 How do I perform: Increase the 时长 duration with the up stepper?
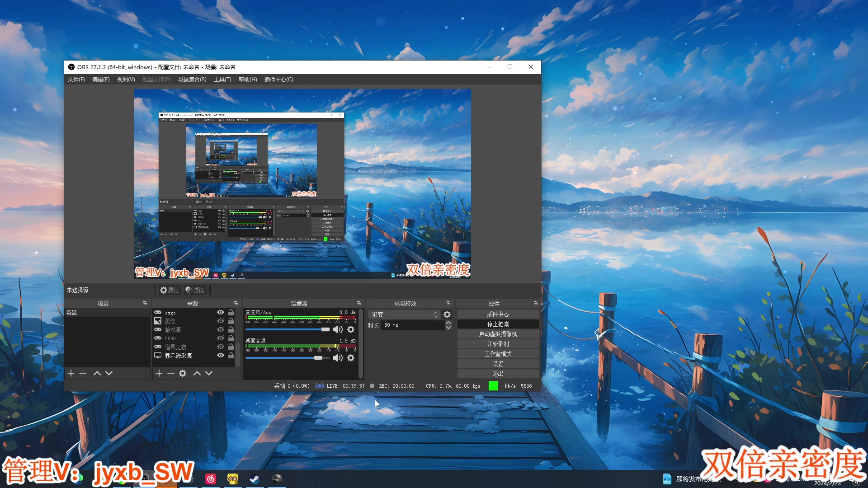[448, 323]
